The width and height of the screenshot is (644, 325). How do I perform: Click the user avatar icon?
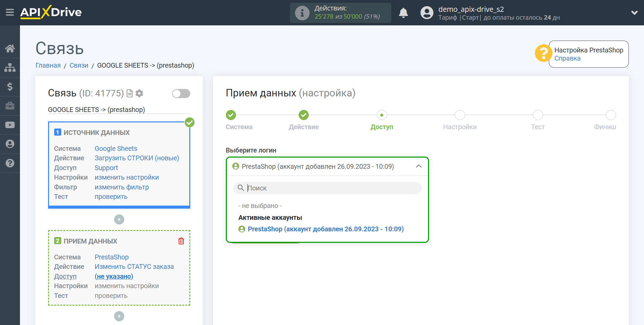(x=427, y=13)
